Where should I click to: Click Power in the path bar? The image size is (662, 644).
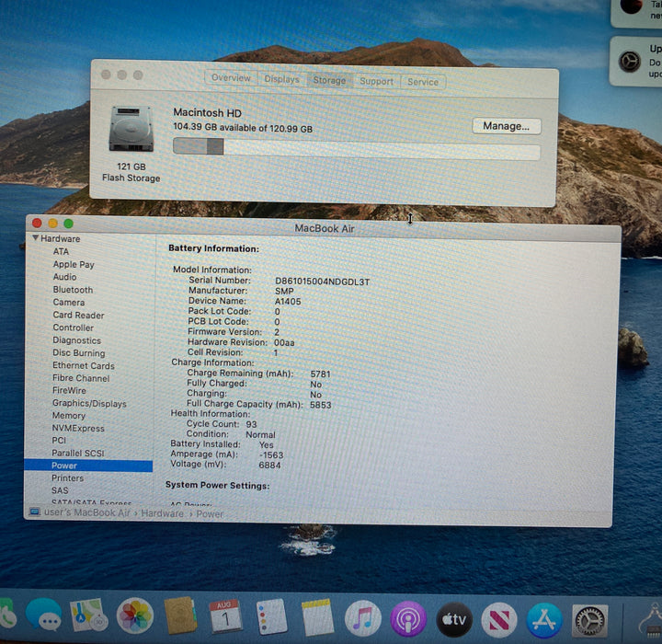coord(210,514)
